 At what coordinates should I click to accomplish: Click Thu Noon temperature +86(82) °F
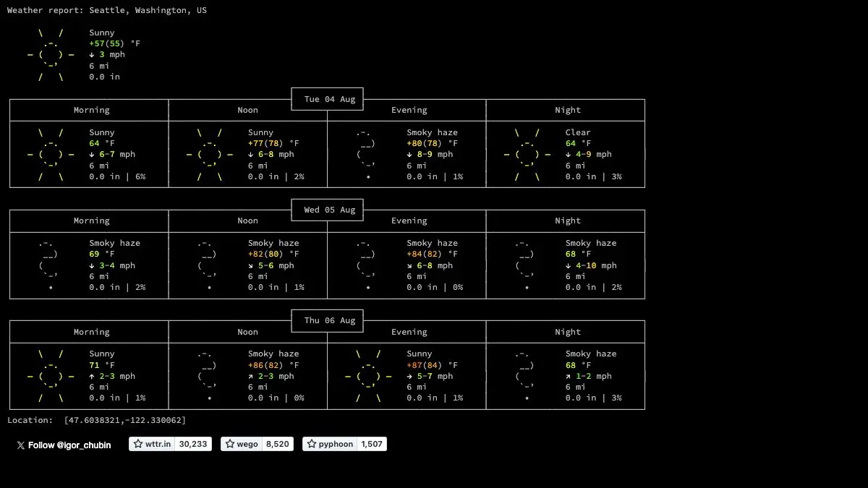click(x=273, y=364)
